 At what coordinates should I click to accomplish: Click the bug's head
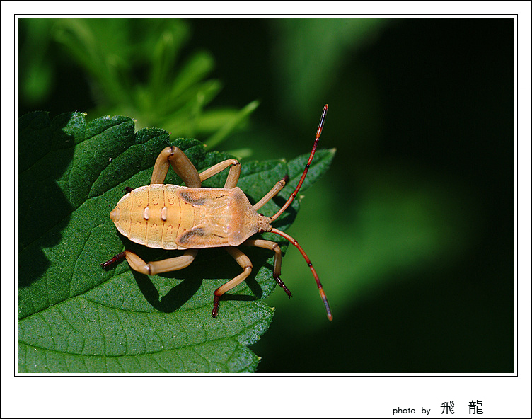click(x=263, y=223)
